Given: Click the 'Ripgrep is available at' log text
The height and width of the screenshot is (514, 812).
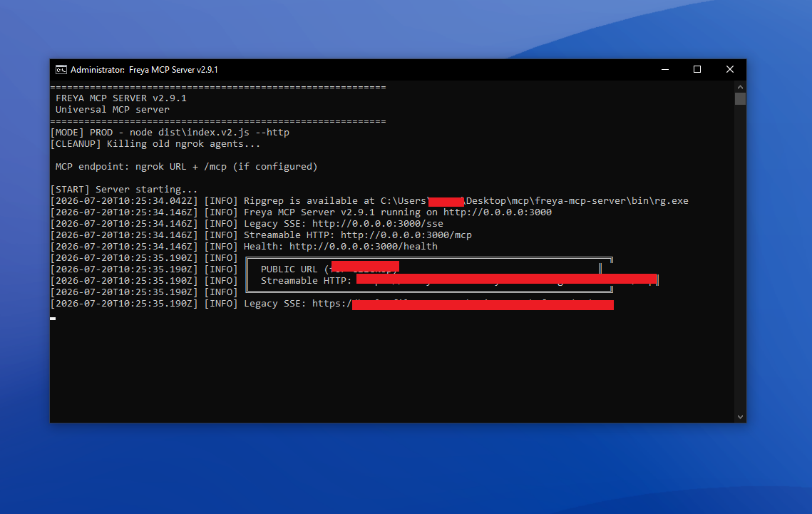Looking at the screenshot, I should tap(309, 200).
